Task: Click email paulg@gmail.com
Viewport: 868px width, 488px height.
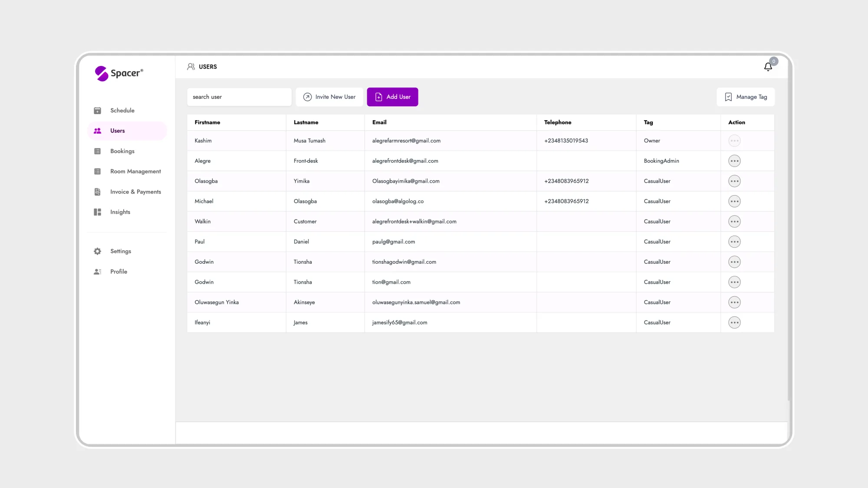Action: [394, 242]
